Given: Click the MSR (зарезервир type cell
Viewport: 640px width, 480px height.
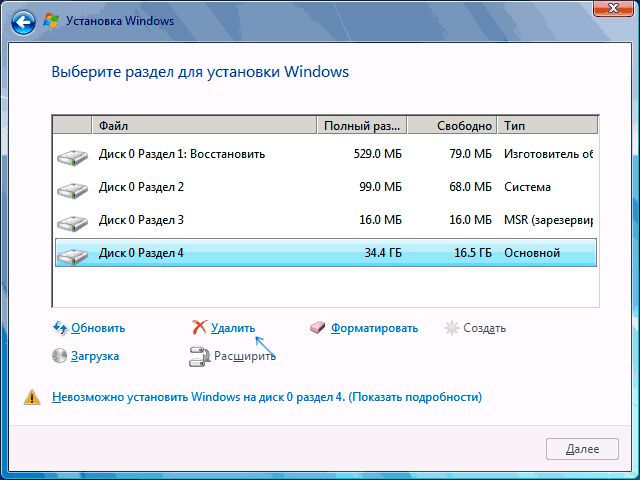Looking at the screenshot, I should pos(549,220).
